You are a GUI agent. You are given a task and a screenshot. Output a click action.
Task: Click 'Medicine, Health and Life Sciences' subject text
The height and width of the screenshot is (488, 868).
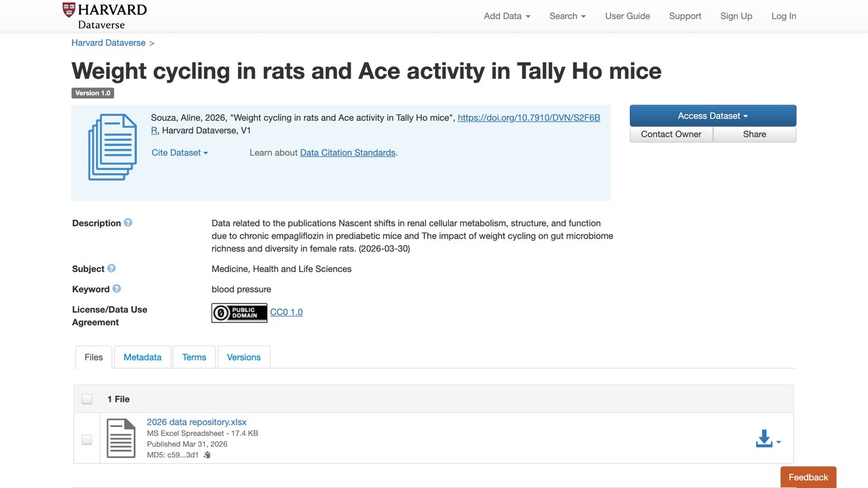(x=281, y=268)
